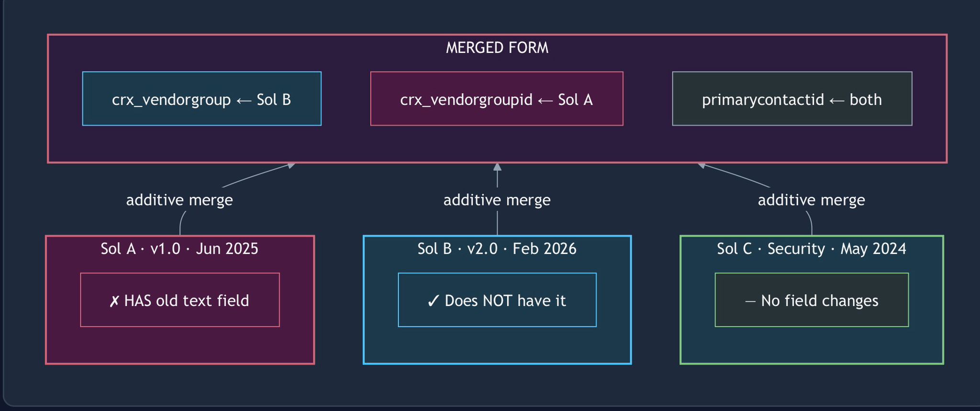
Task: Click the arrowhead of Sol A's merge arrow
Action: coord(290,165)
